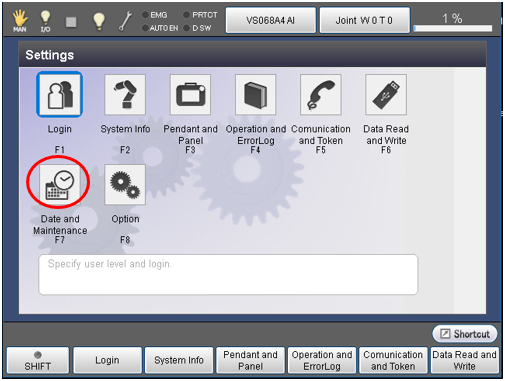Click the System Info label text
Image resolution: width=505 pixels, height=381 pixels.
pos(125,129)
